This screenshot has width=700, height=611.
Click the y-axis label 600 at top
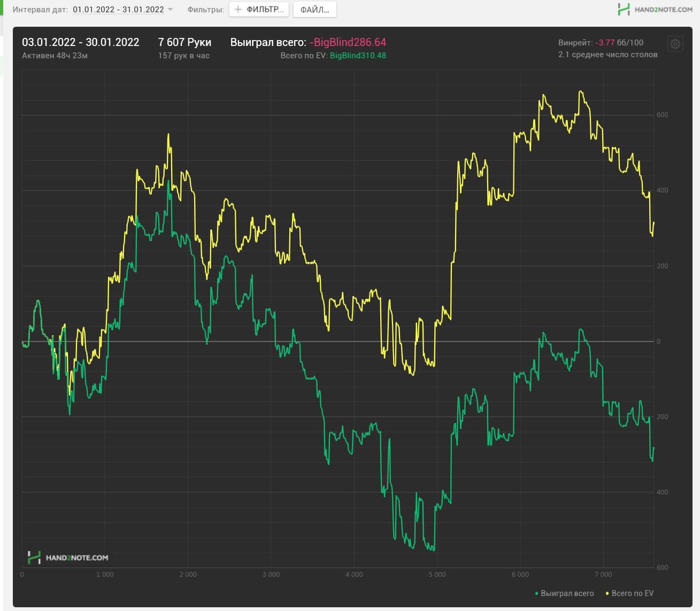[x=662, y=115]
